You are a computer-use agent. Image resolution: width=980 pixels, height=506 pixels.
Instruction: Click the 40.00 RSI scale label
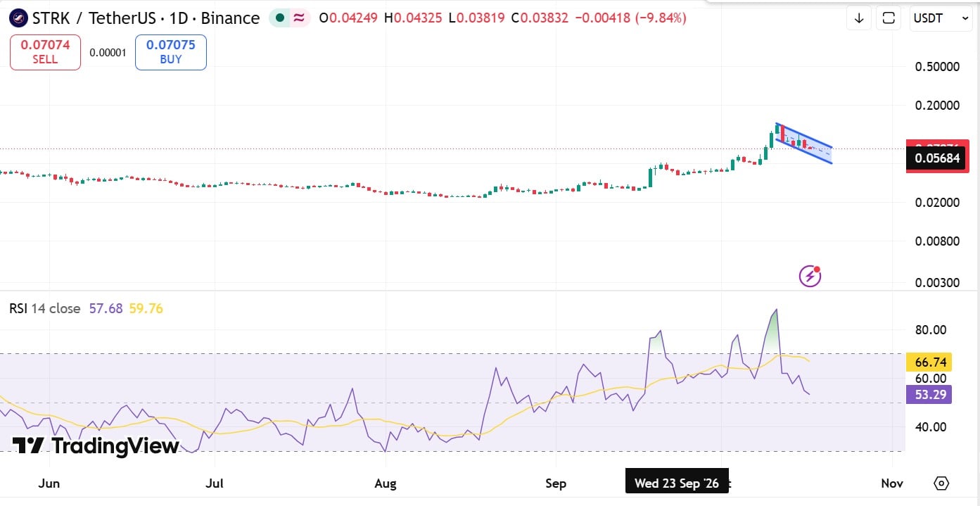(x=931, y=426)
